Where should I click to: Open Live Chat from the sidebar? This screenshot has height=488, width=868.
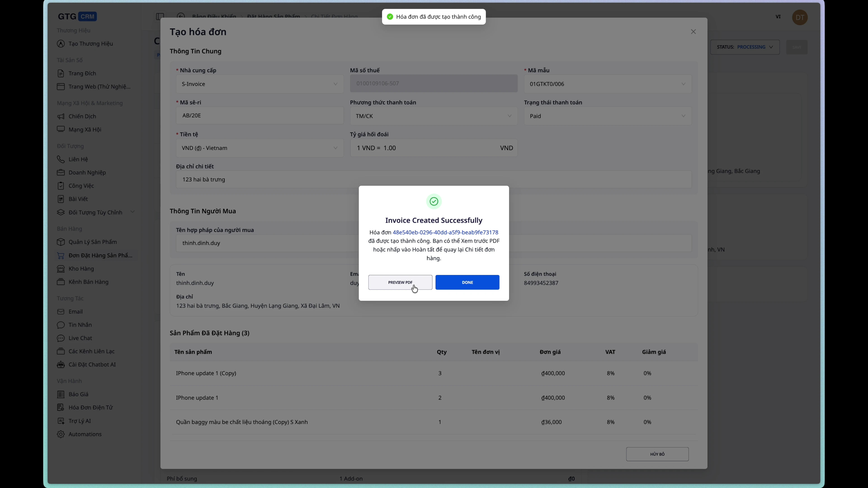(80, 338)
